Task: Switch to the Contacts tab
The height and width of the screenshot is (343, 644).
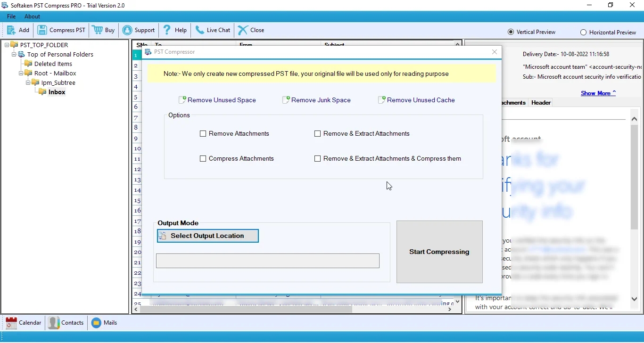Action: pos(66,323)
